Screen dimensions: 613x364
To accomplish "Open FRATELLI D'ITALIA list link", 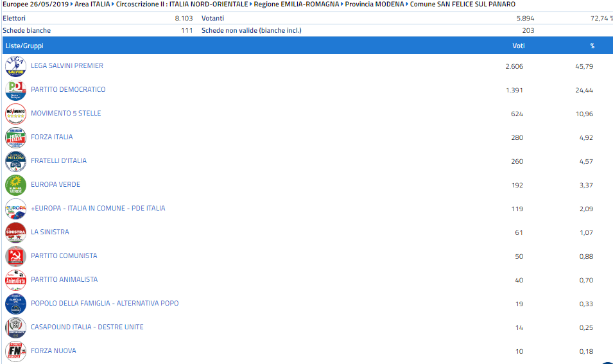I will 58,160.
